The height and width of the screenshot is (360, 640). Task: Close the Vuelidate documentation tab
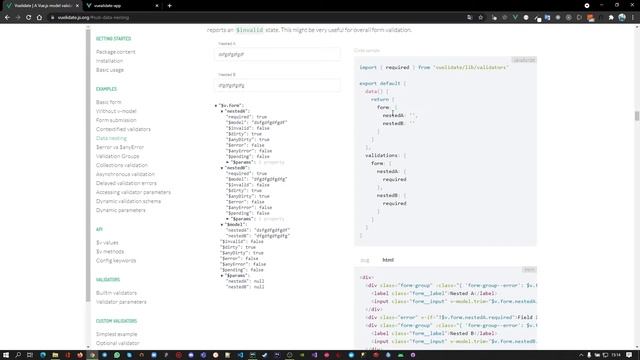tap(77, 6)
